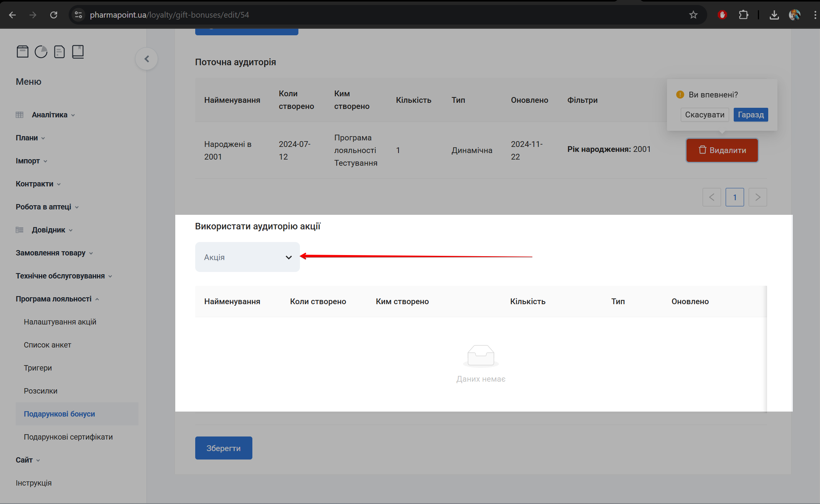Click the Зберегти save button
The image size is (820, 504).
(x=224, y=448)
